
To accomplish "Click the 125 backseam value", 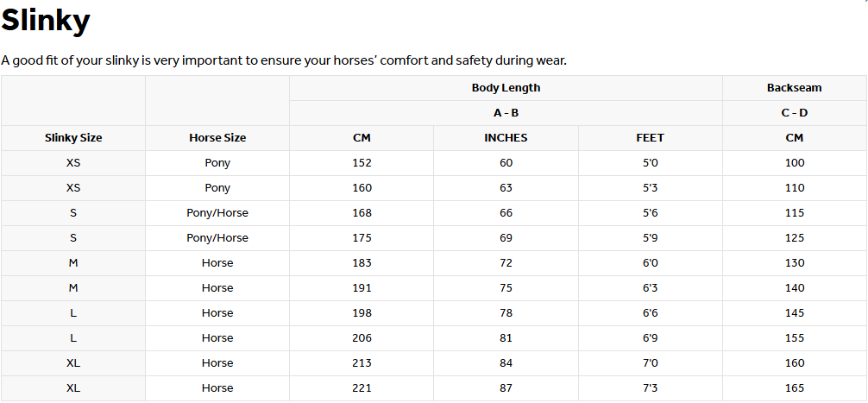I will [794, 238].
